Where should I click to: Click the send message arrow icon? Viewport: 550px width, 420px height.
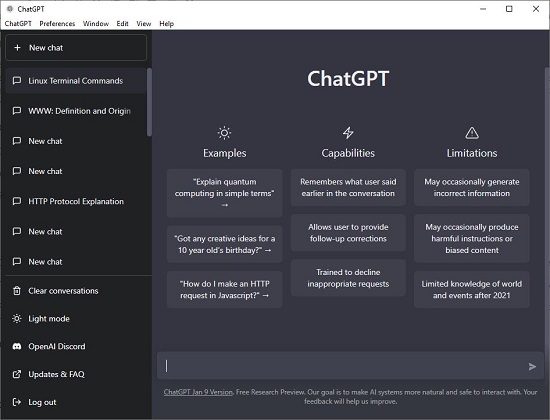(532, 367)
